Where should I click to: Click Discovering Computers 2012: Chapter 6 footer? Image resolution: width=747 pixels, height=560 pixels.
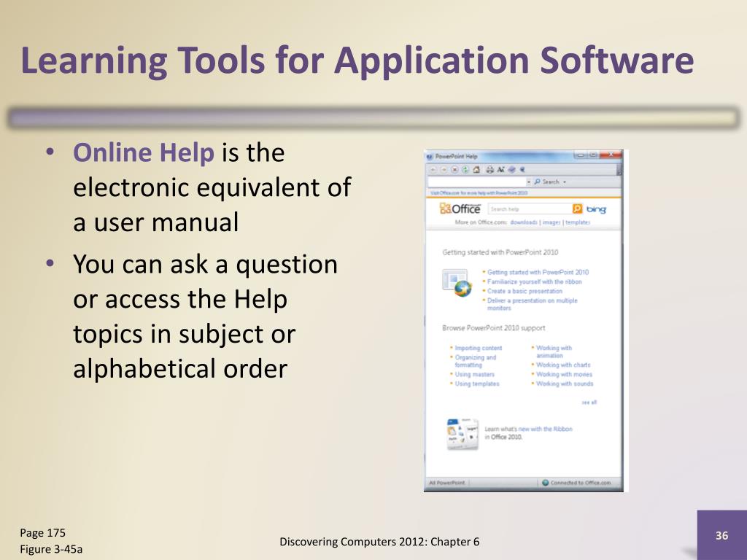click(x=379, y=542)
